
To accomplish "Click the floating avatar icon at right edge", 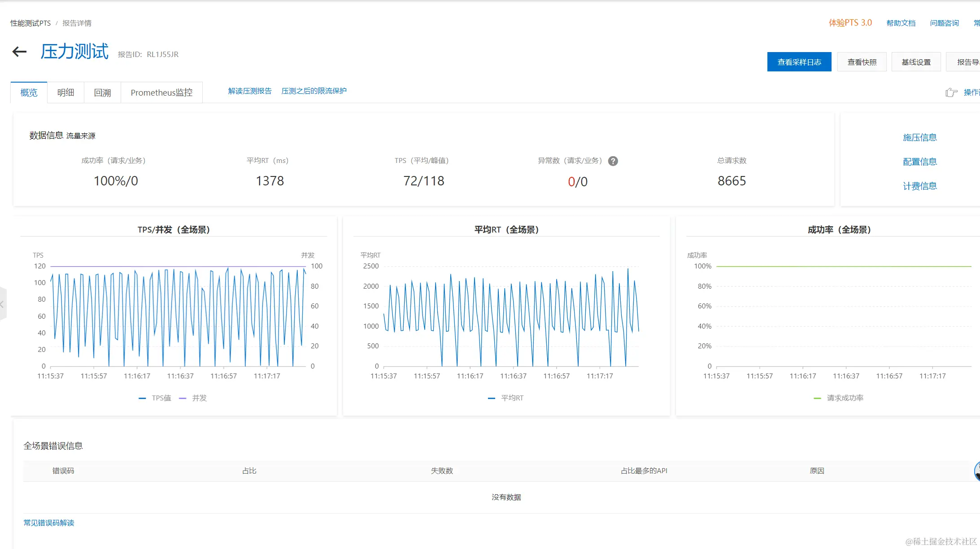I will click(x=977, y=471).
